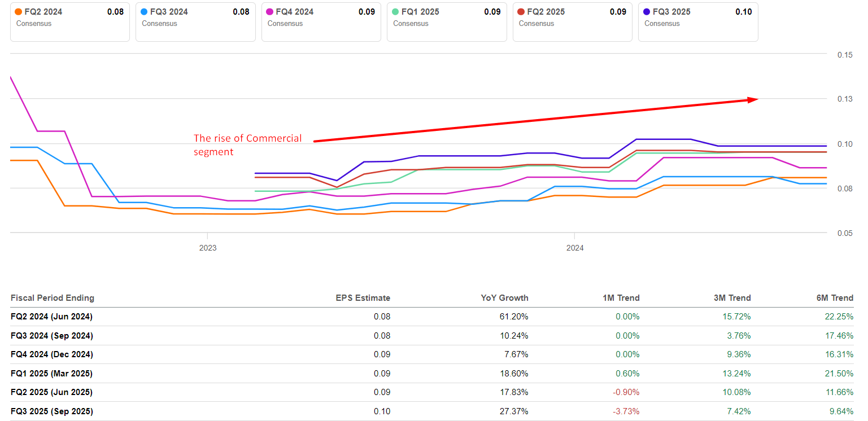Viewport: 868px width, 421px height.
Task: Click the 6M Trend column header
Action: [x=834, y=298]
